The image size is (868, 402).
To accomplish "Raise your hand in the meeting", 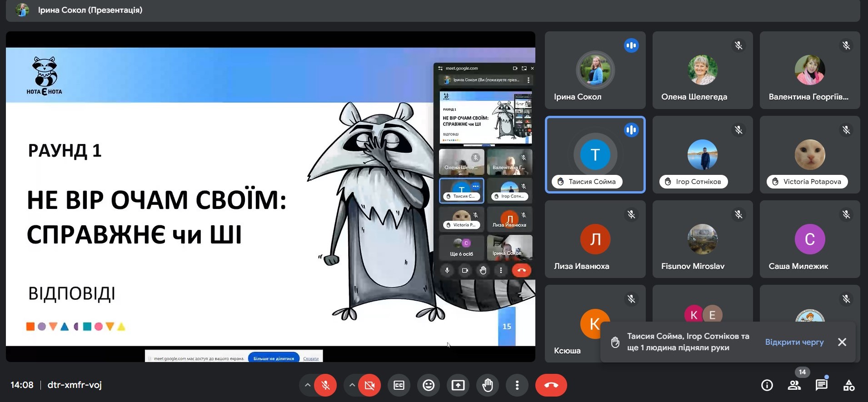I will [487, 386].
